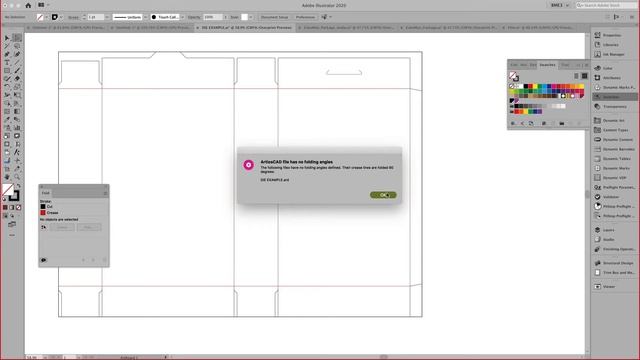
Task: Switch Swatches panel to list view
Action: tap(576, 76)
